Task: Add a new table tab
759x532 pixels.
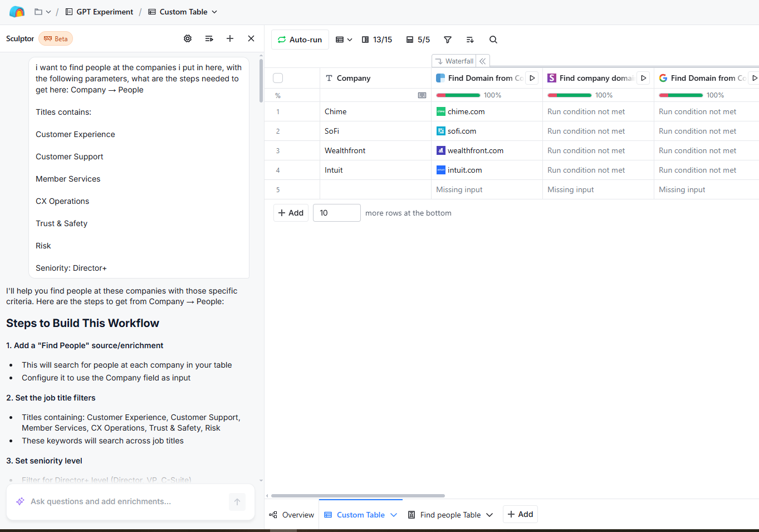Action: (520, 514)
